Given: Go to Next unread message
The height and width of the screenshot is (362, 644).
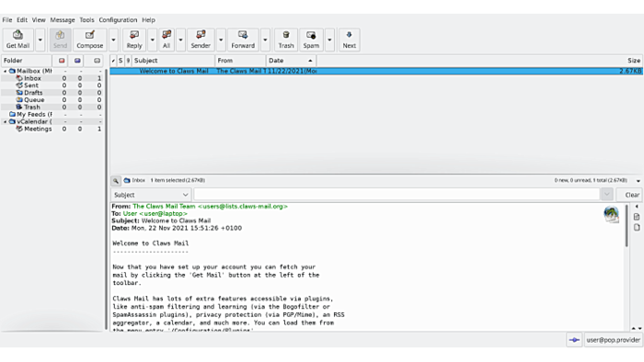Looking at the screenshot, I should (349, 40).
